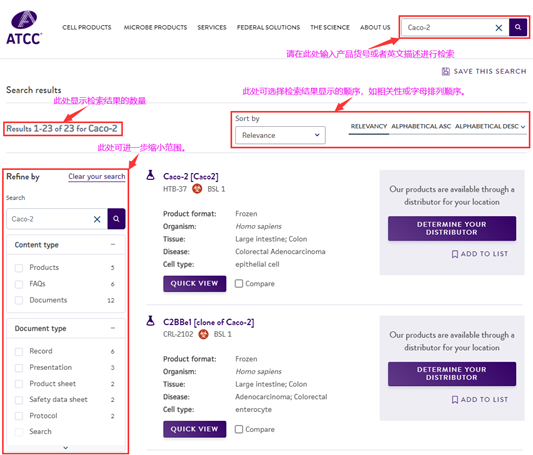Click into the Refine by search input
This screenshot has height=455, width=533.
[x=50, y=219]
